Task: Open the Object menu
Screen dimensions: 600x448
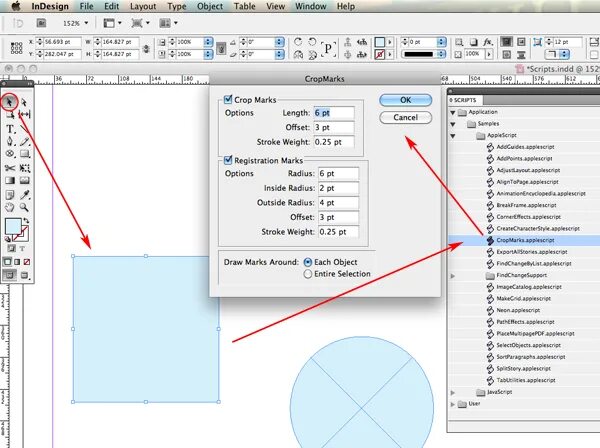Action: 210,6
